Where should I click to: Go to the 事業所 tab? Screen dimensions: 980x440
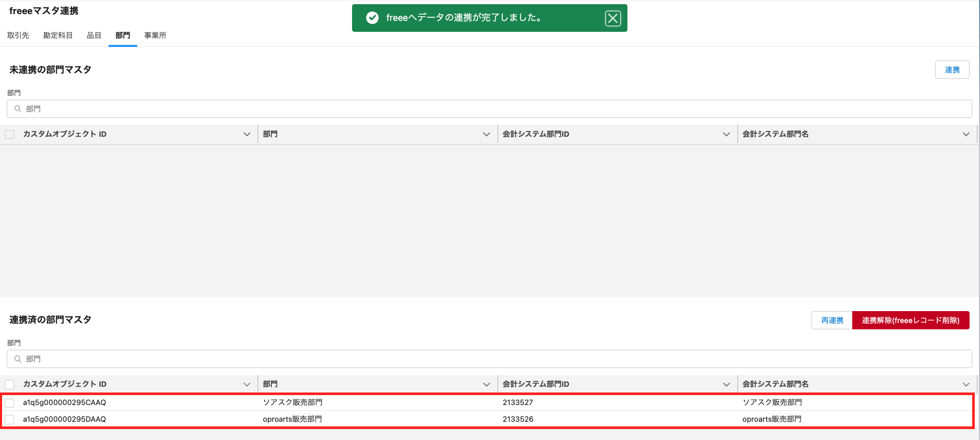point(155,35)
